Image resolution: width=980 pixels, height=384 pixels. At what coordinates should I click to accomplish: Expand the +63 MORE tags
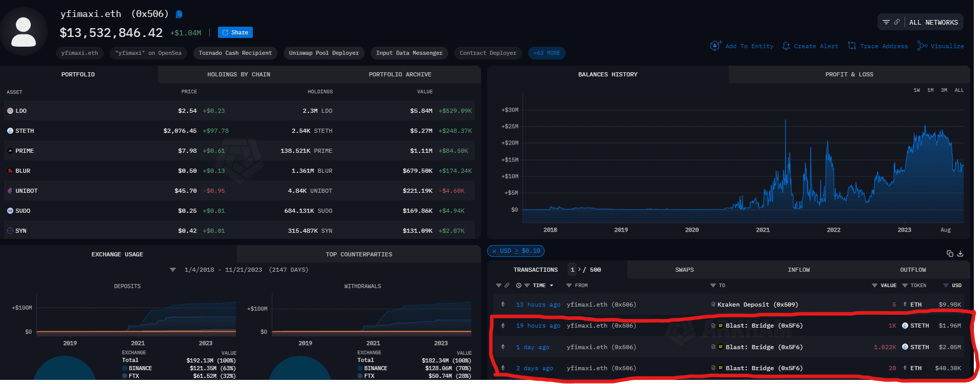pos(547,53)
